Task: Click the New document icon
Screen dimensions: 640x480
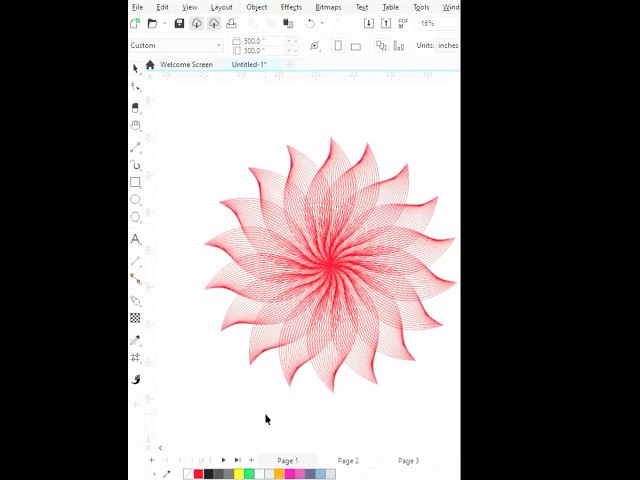Action: click(x=135, y=23)
